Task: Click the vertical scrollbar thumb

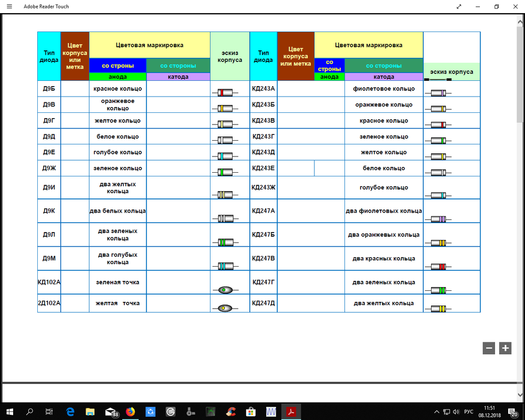Action: click(x=520, y=75)
